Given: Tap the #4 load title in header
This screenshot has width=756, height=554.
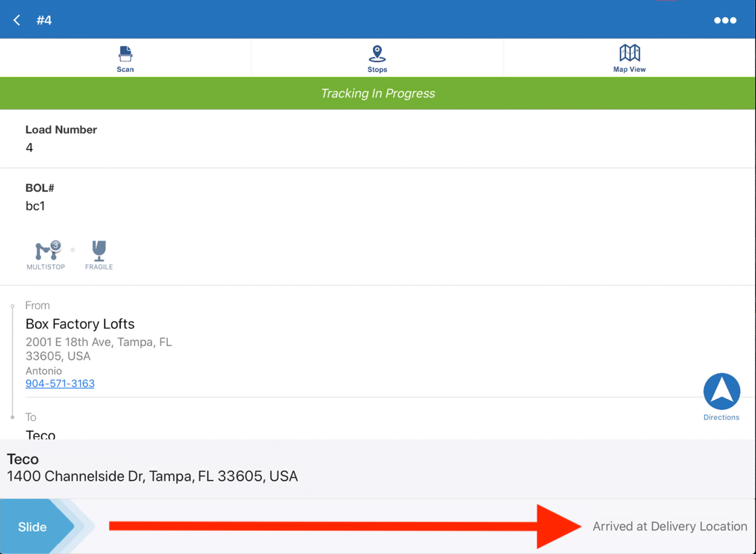Looking at the screenshot, I should pyautogui.click(x=44, y=20).
